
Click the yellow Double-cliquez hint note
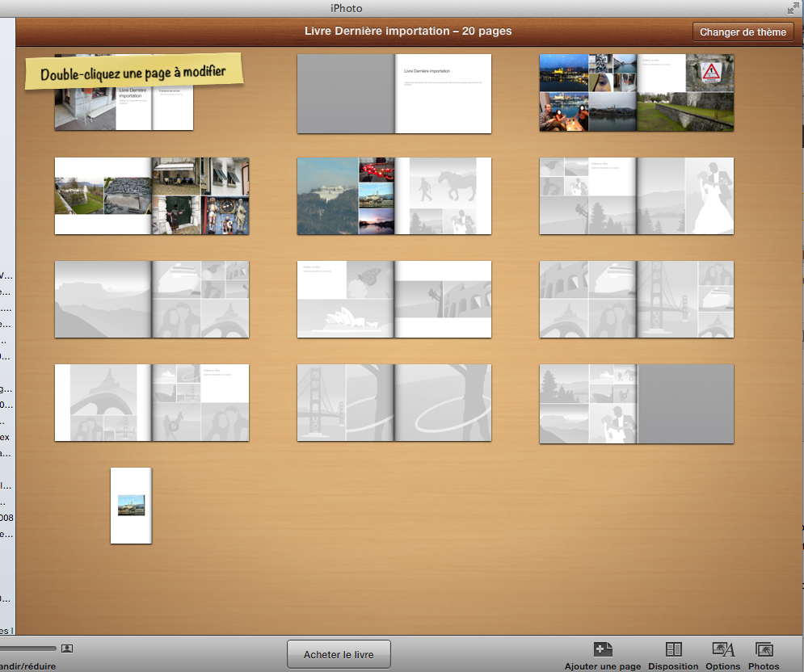[x=133, y=72]
